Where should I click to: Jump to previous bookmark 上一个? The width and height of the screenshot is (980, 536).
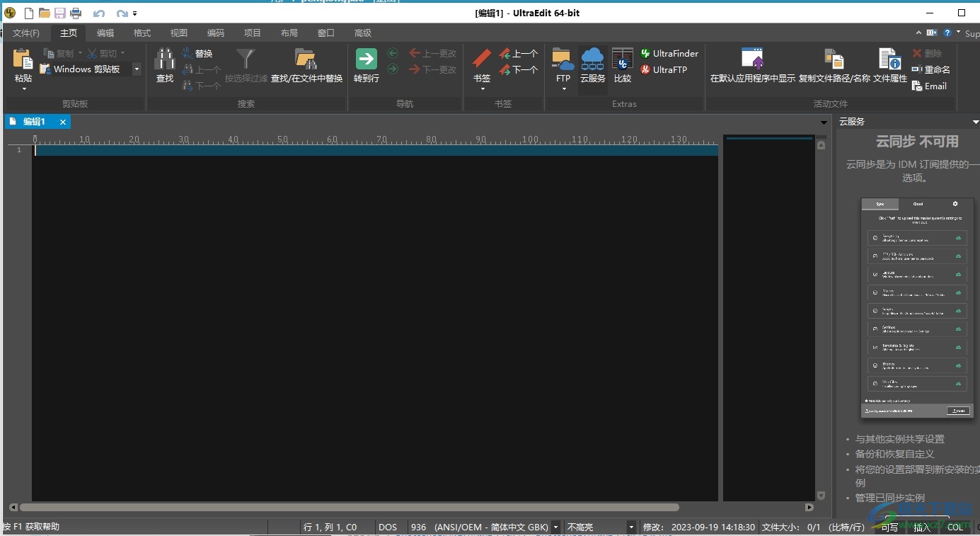518,53
